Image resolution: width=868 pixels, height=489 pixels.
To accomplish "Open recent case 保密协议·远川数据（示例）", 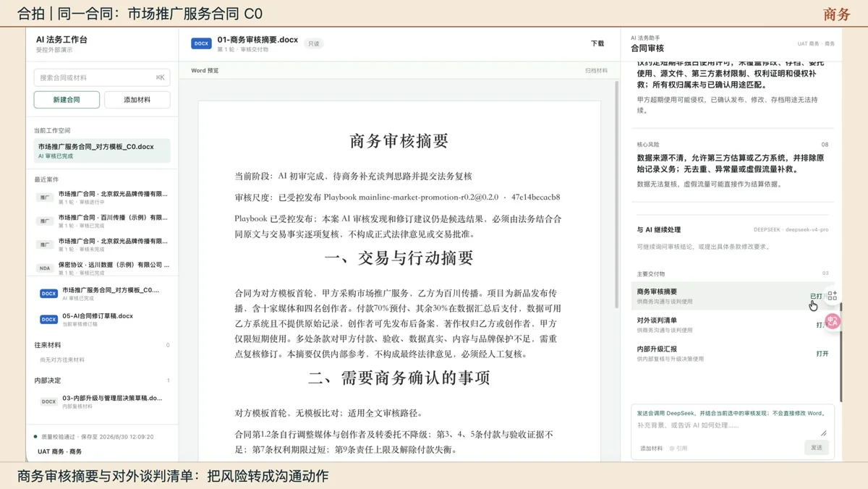I will click(x=102, y=268).
